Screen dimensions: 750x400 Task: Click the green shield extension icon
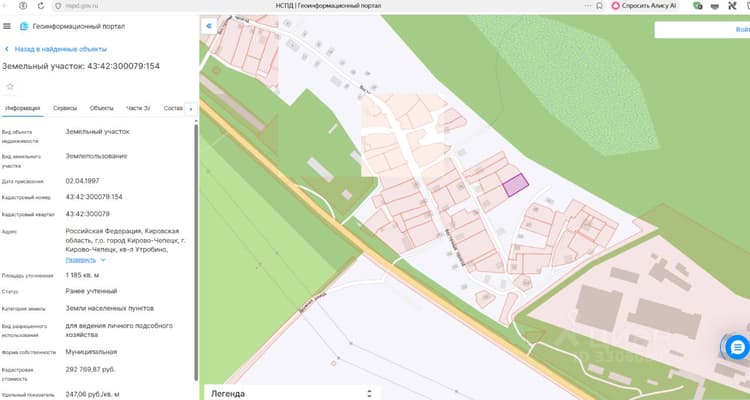[x=698, y=6]
